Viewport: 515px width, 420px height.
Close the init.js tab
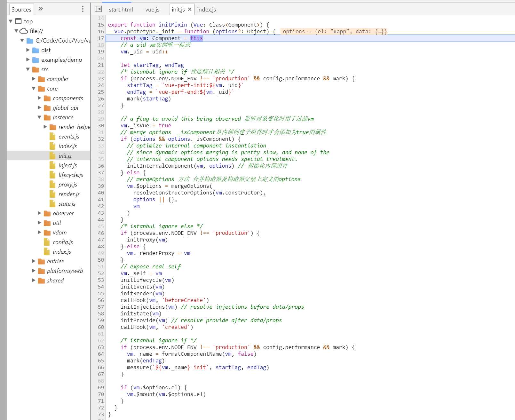pyautogui.click(x=190, y=9)
